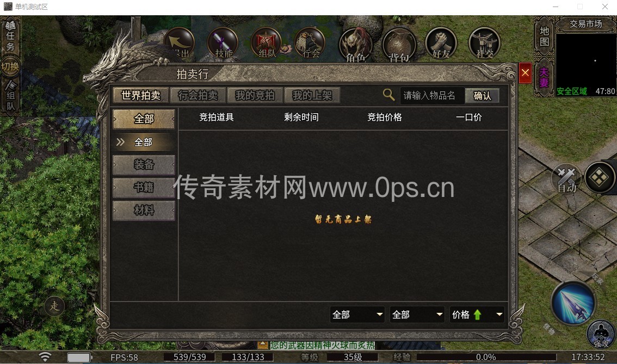The image size is (617, 364).
Task: Open the 角色 character icon
Action: pos(355,45)
